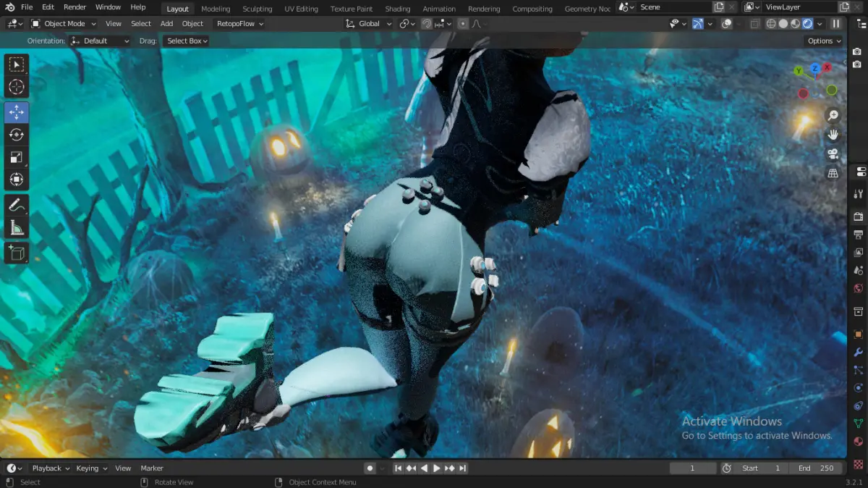This screenshot has height=488, width=868.
Task: Switch to wireframe viewport shading
Action: point(771,23)
